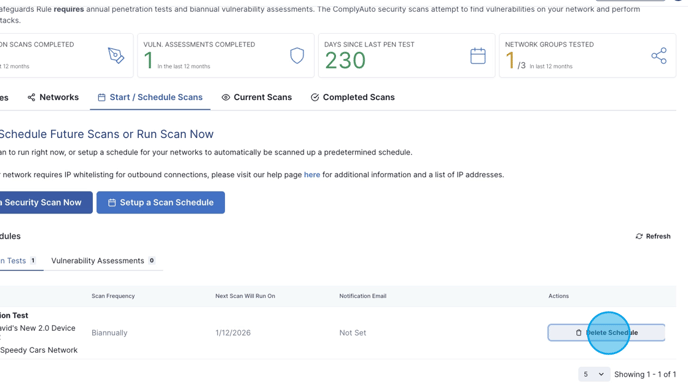Click the trash icon on Delete Schedule
The image size is (688, 384).
tap(578, 333)
